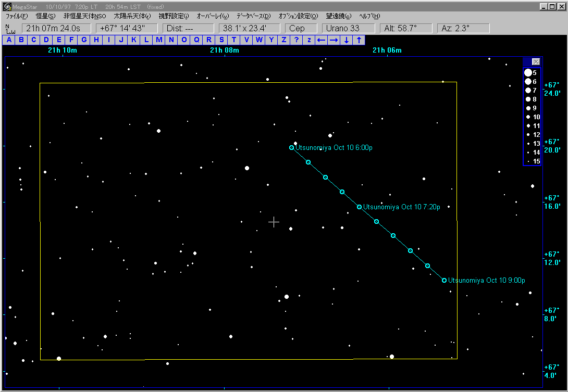Click the A toolbar button
The height and width of the screenshot is (392, 568).
[x=9, y=40]
